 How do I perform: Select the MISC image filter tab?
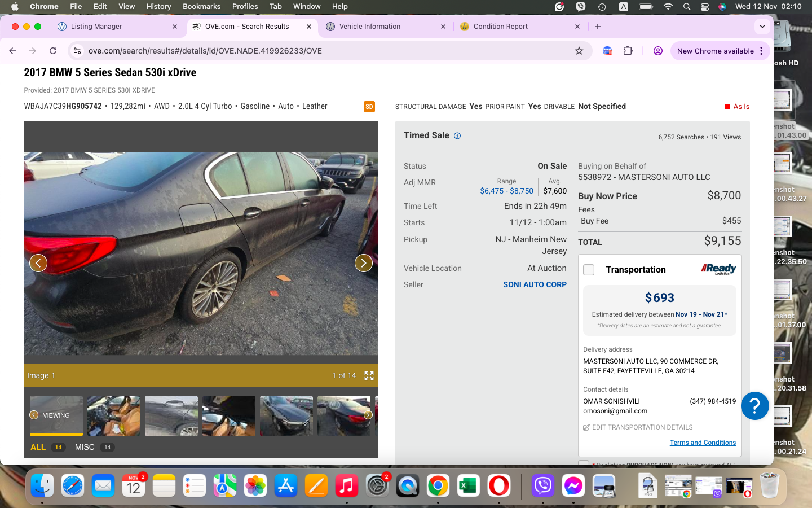click(85, 447)
